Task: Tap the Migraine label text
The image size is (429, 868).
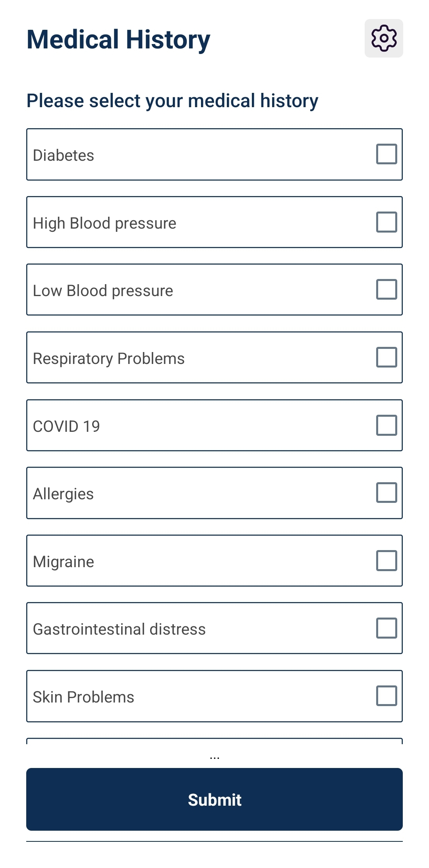Action: point(64,562)
